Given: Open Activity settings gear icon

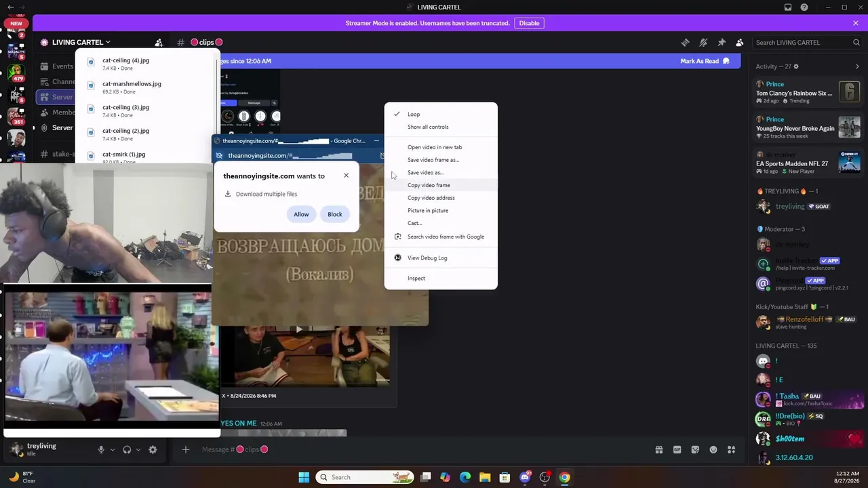Looking at the screenshot, I should [796, 66].
